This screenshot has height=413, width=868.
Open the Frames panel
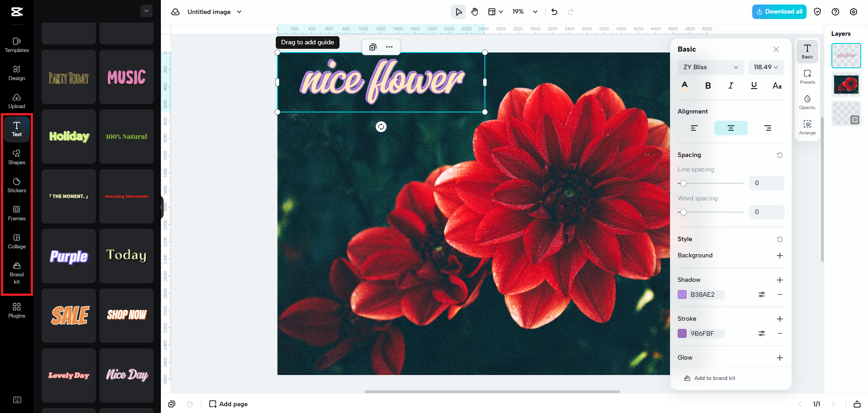tap(17, 213)
